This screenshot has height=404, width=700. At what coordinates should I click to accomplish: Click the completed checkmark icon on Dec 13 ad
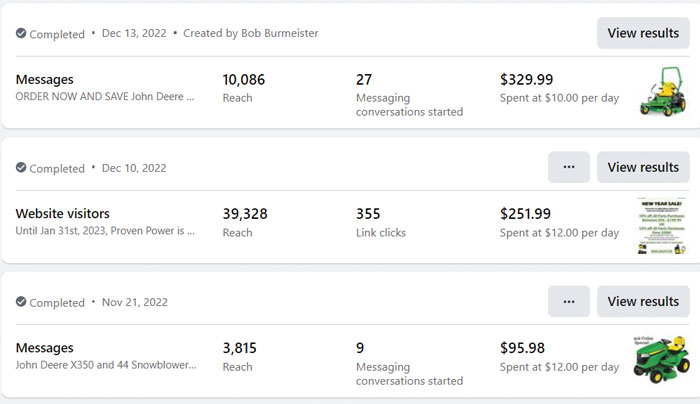[x=21, y=33]
